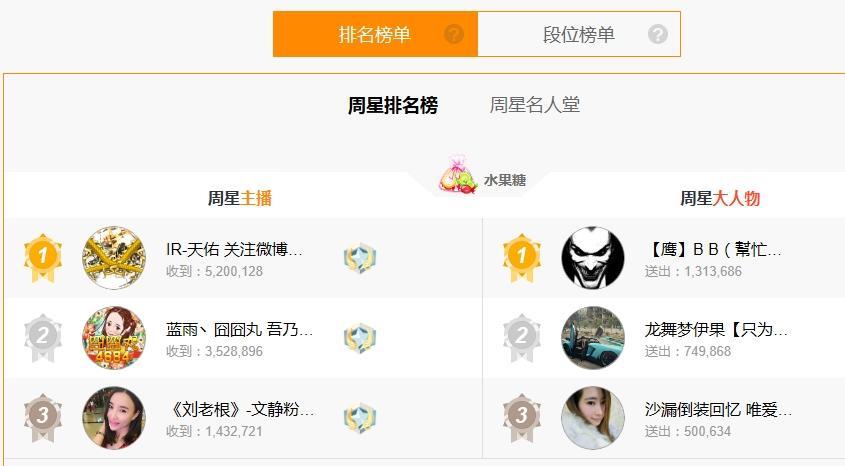
Task: Click rank badge next to 《刘老根》-文静粉
Action: 359,418
